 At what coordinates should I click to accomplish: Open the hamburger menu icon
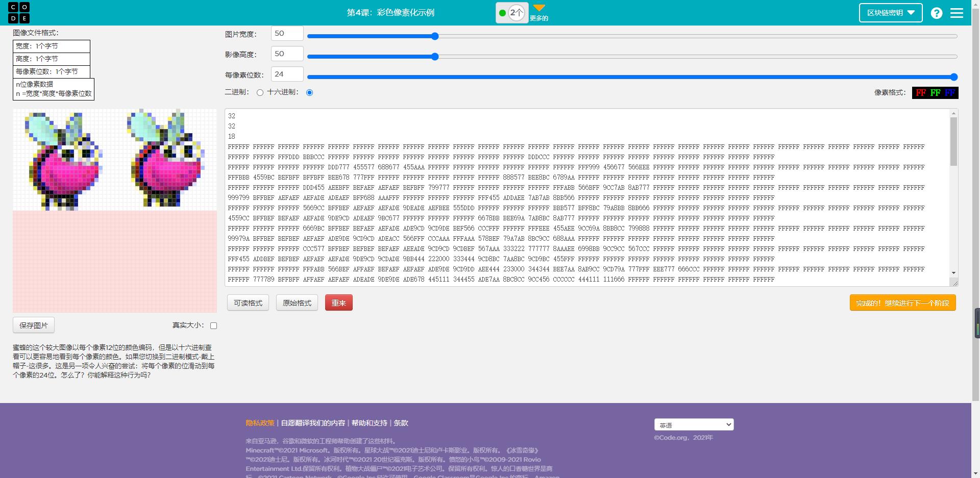(x=957, y=13)
